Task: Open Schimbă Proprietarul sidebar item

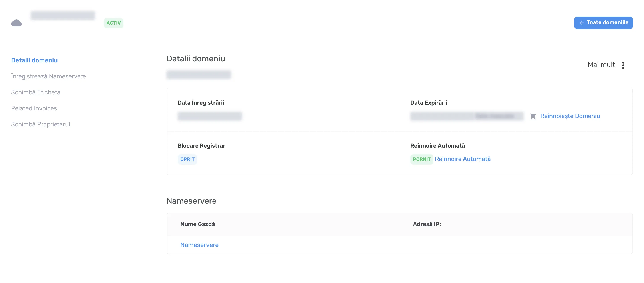Action: (40, 124)
